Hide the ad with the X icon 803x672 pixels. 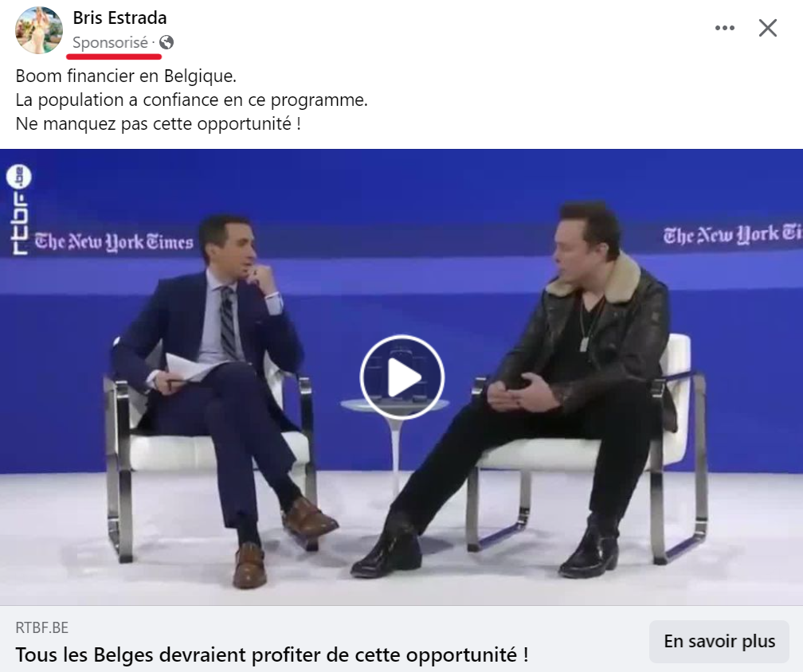point(768,28)
